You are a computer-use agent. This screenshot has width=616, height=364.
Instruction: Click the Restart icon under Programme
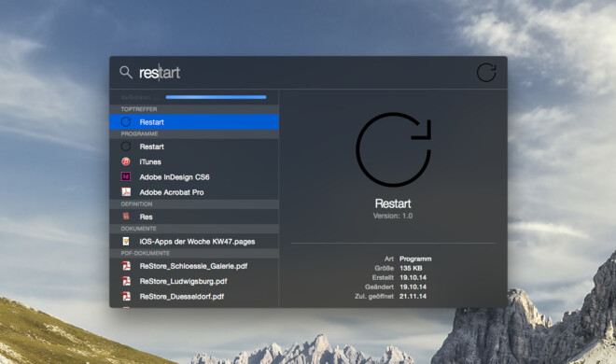click(126, 147)
